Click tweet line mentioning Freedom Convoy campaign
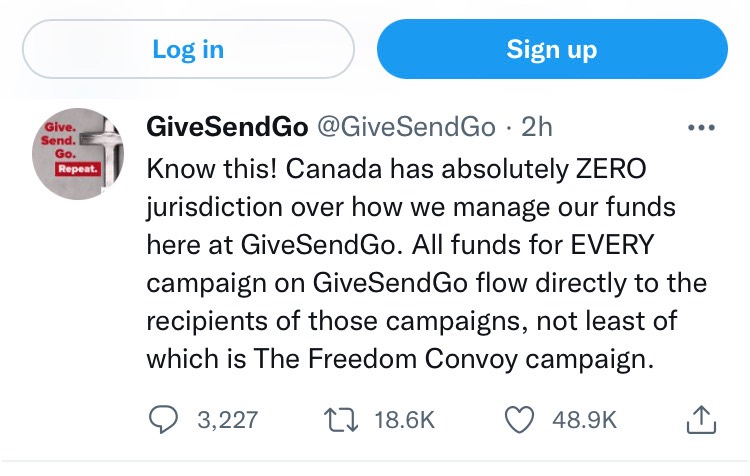Screen dimensions: 750x476 click(x=400, y=359)
